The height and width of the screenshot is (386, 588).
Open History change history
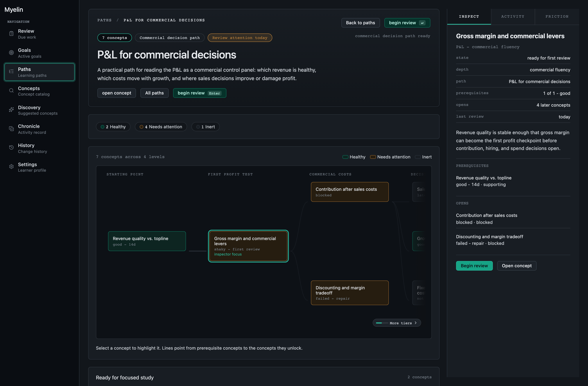40,148
